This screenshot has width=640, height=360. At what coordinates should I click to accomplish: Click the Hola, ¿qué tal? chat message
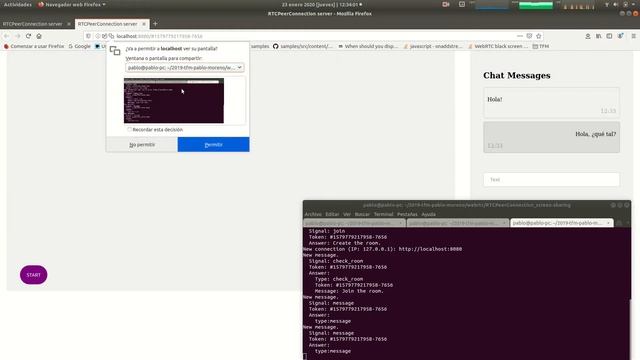(551, 137)
